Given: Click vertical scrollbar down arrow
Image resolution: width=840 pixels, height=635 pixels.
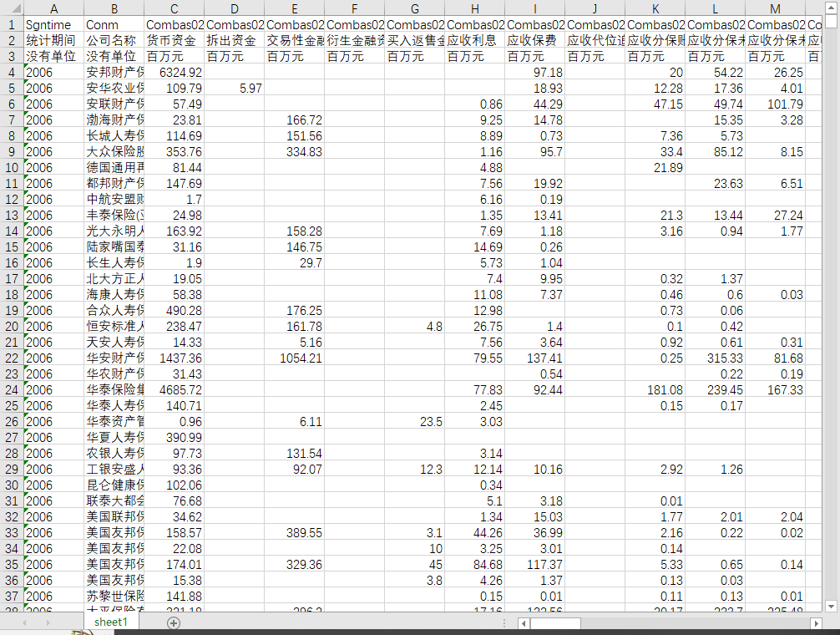Looking at the screenshot, I should (831, 606).
